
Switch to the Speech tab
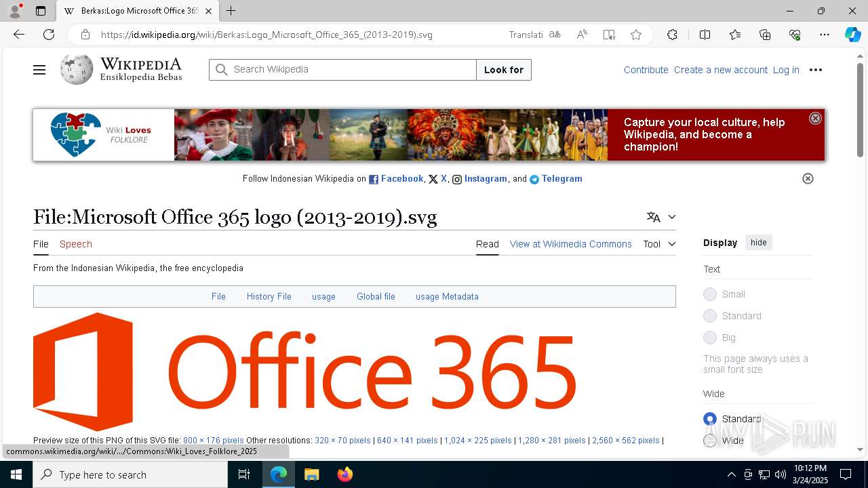click(x=76, y=244)
